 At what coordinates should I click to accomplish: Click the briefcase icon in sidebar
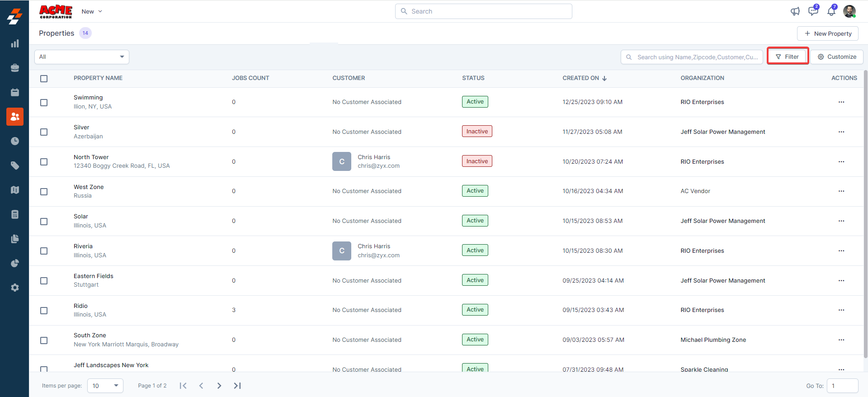point(15,68)
